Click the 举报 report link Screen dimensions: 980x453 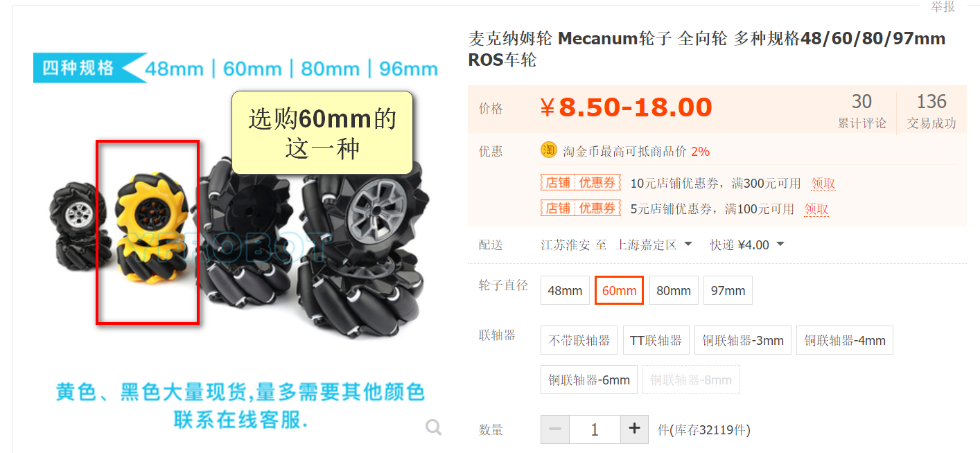tap(943, 7)
